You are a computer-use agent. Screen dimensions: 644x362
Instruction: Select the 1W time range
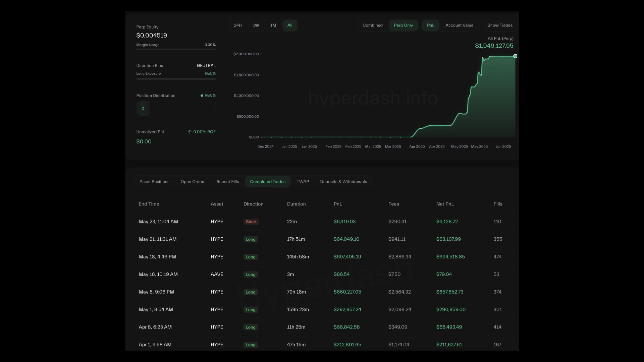click(256, 25)
